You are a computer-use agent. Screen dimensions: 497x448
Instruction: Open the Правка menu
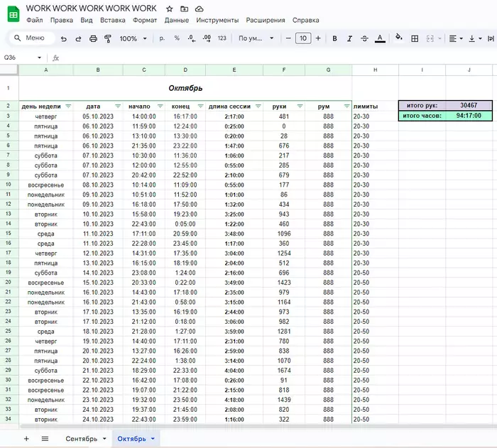tap(62, 21)
